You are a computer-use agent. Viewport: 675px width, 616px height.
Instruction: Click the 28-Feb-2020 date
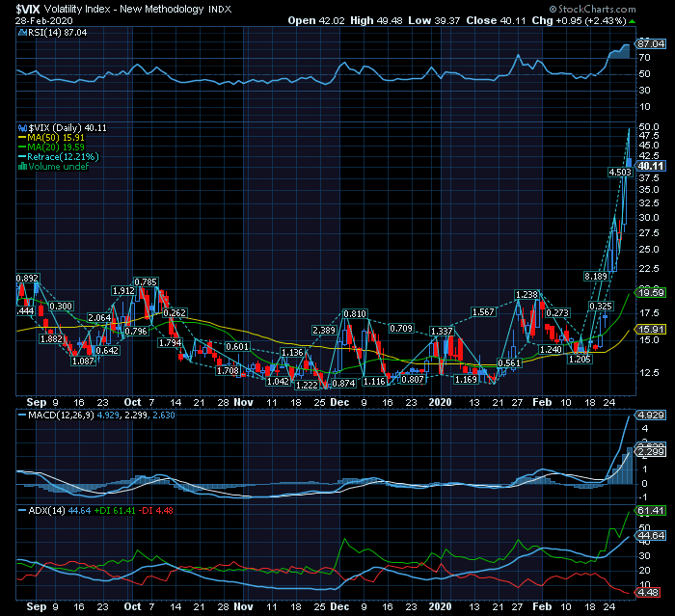click(x=44, y=20)
